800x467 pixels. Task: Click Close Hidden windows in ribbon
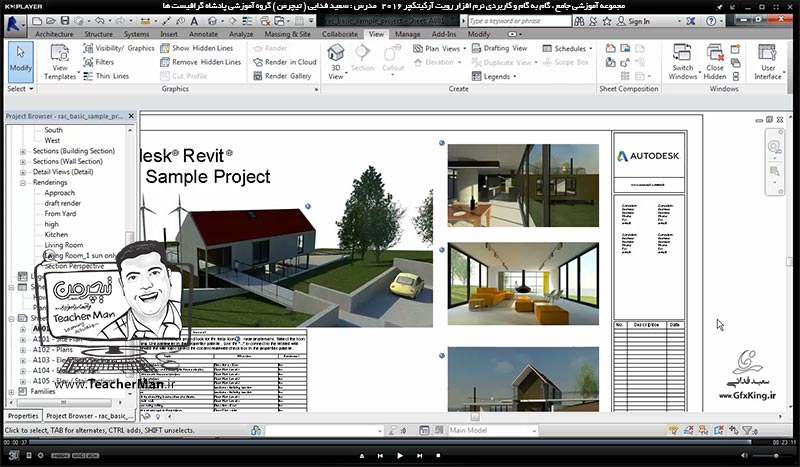click(x=715, y=62)
